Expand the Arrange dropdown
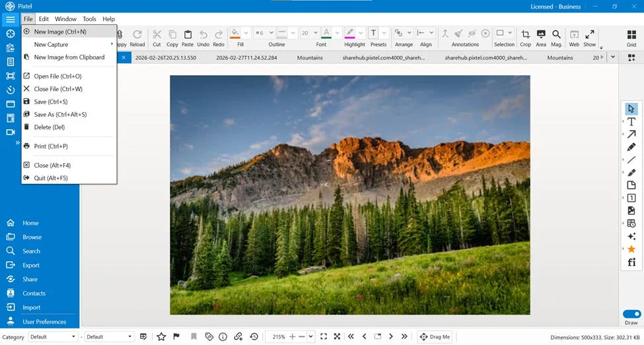644x345 pixels. 409,33
